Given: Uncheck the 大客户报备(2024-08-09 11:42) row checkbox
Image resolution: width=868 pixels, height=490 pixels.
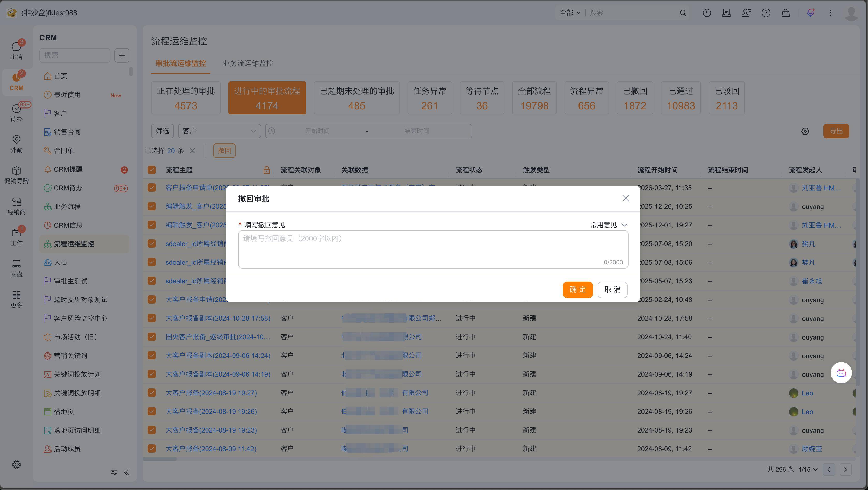Looking at the screenshot, I should (152, 449).
